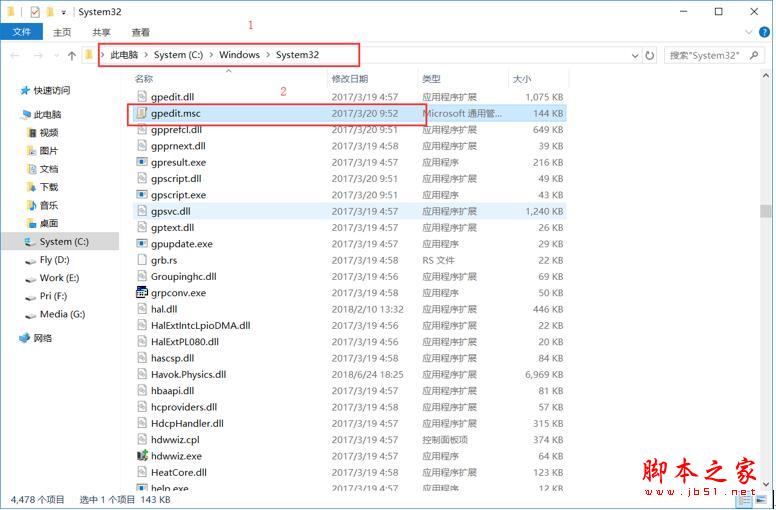776x510 pixels.
Task: Click the grb.rs file icon
Action: (x=142, y=260)
